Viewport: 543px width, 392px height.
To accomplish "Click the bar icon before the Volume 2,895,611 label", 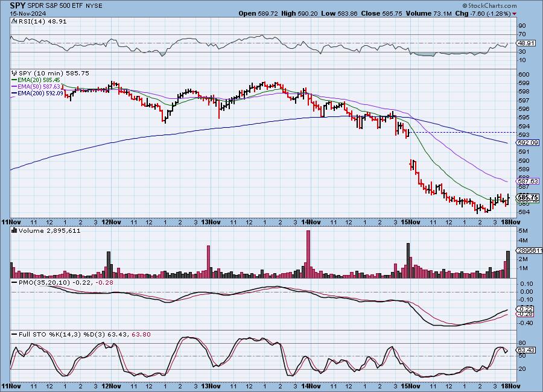I will [14, 230].
